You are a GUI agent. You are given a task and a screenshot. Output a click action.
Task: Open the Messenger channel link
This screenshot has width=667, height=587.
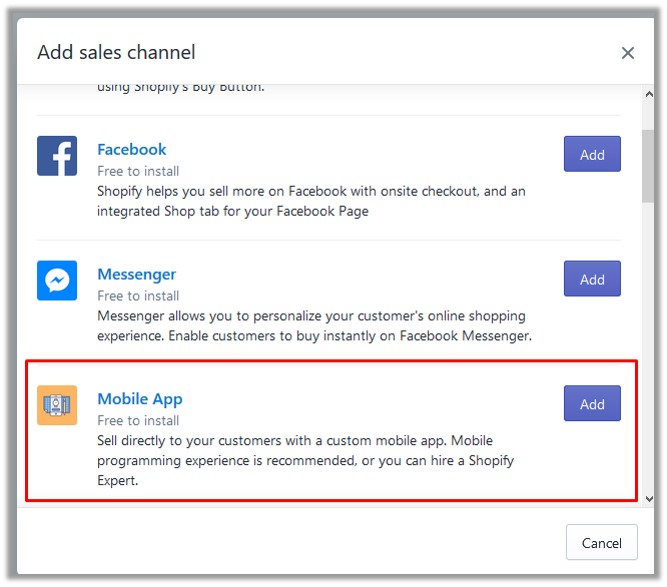[x=137, y=274]
